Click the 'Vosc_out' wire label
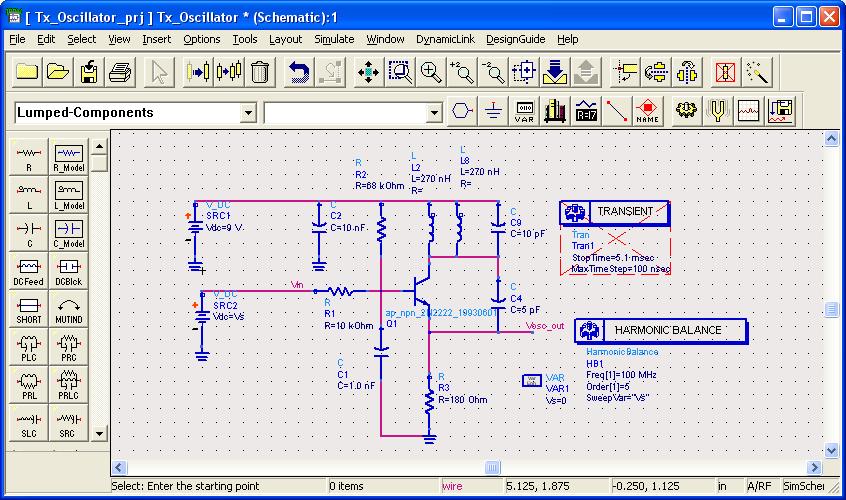 pyautogui.click(x=545, y=326)
